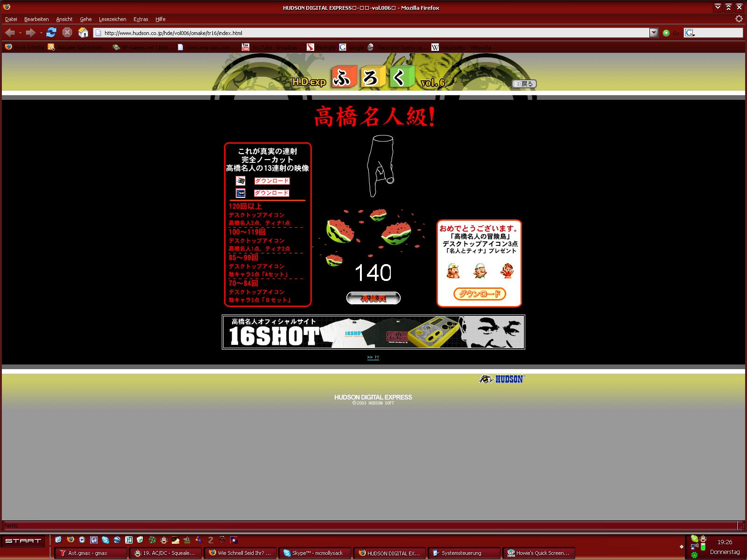Switch to Howie's Quick Screen taskbar window
The height and width of the screenshot is (560, 747).
pyautogui.click(x=539, y=553)
